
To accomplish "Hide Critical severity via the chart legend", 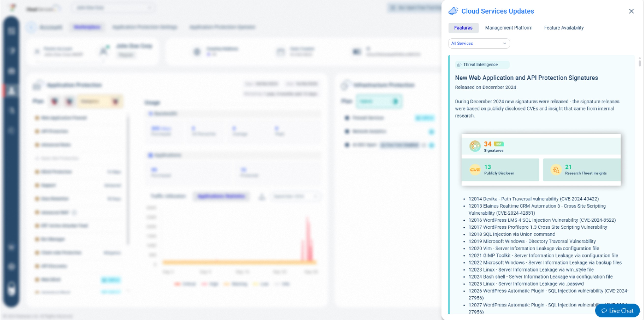I will tap(178, 284).
